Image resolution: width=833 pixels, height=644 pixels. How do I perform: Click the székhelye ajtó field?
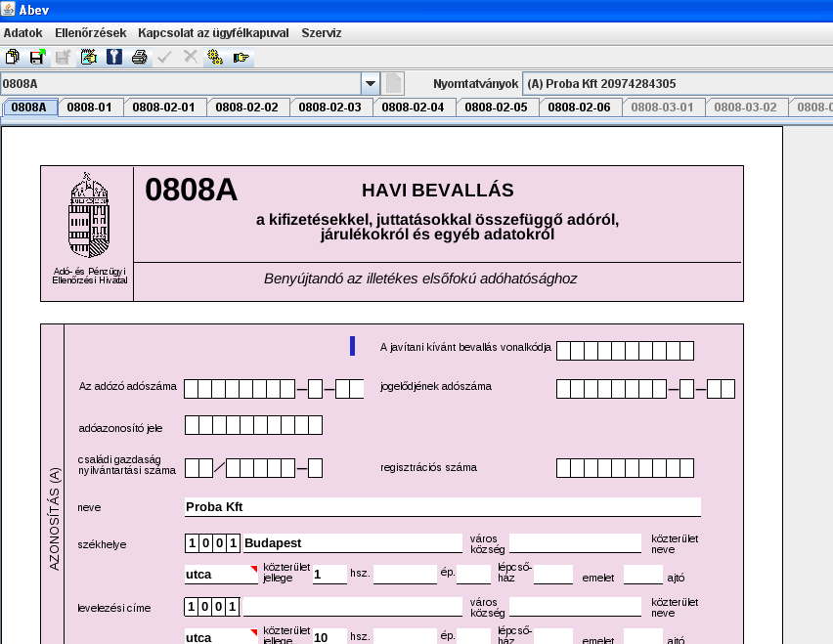pyautogui.click(x=643, y=575)
